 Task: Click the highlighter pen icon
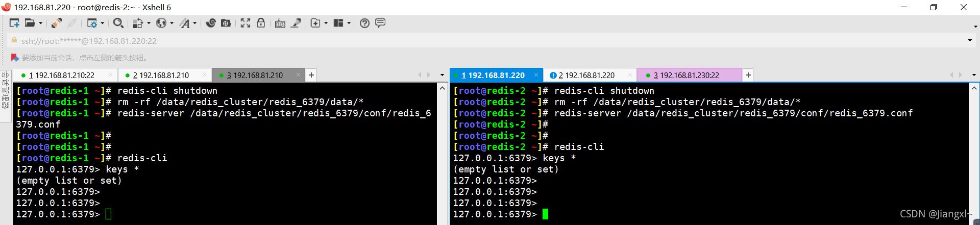pyautogui.click(x=296, y=23)
